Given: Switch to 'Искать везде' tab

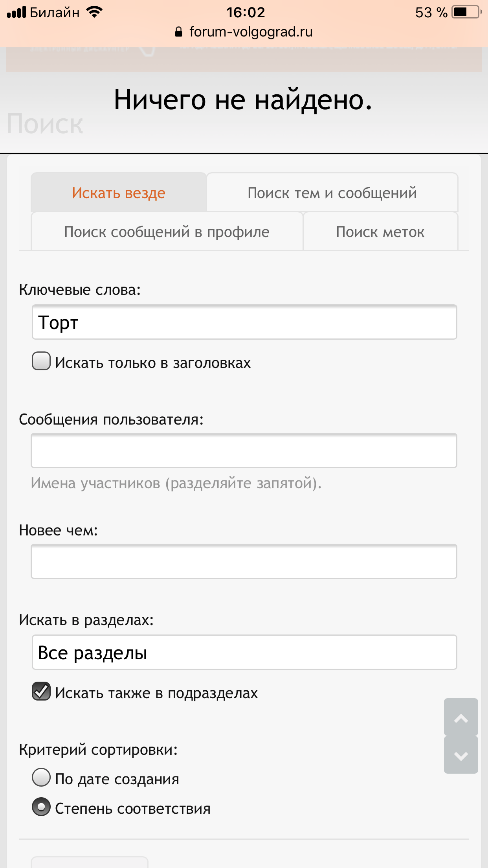Looking at the screenshot, I should click(x=119, y=193).
